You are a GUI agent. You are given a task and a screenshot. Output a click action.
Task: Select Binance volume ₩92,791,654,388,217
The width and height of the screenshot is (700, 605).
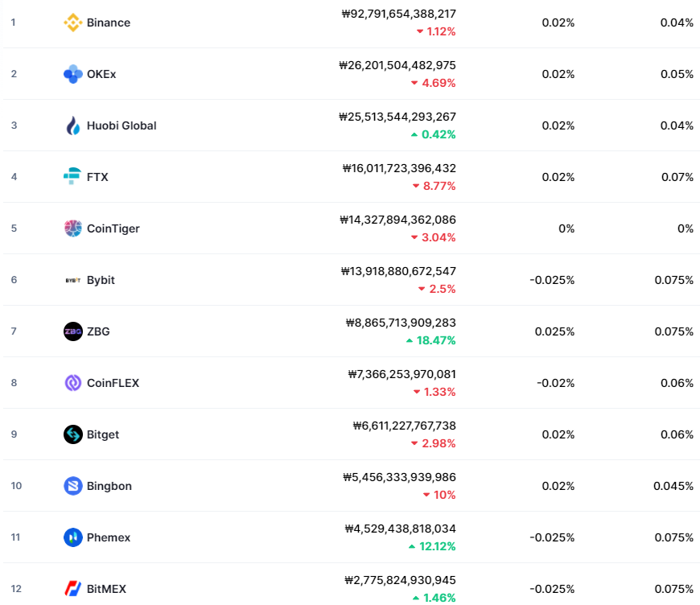398,14
